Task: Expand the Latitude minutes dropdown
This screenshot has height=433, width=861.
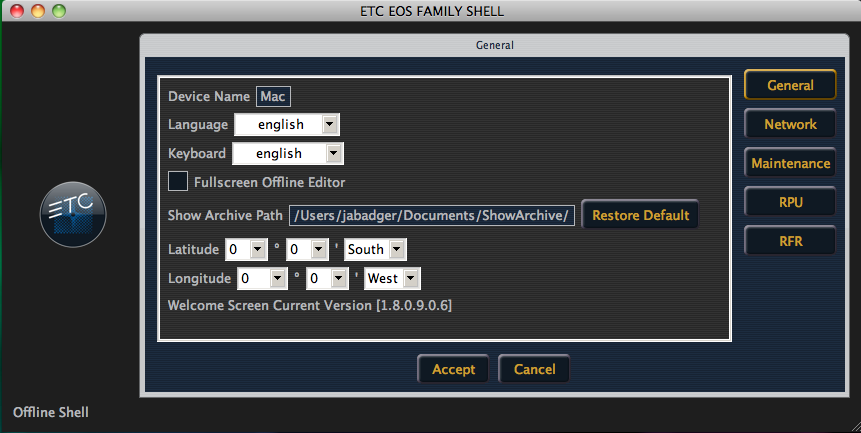Action: [308, 250]
